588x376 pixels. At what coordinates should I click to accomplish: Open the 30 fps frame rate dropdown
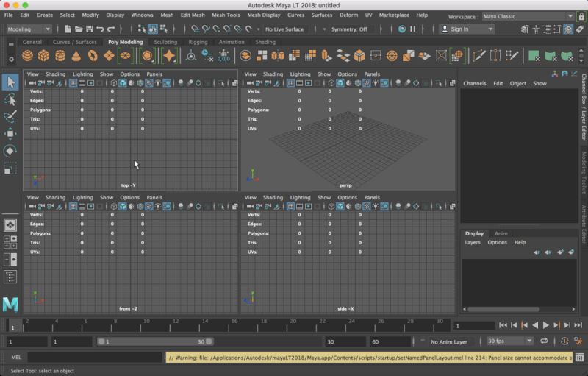pos(510,341)
